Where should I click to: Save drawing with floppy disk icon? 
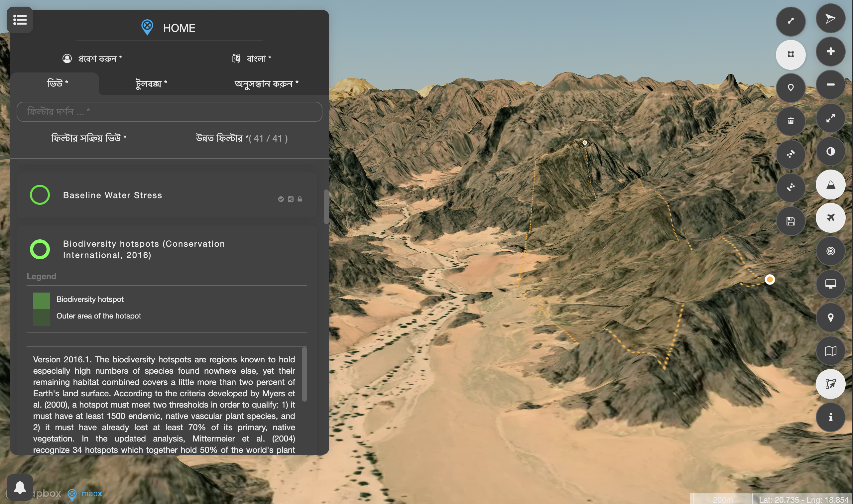pyautogui.click(x=791, y=221)
